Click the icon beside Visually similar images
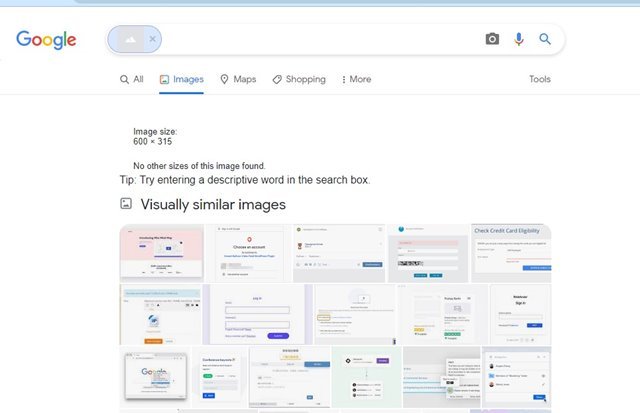Viewport: 640px width, 413px height. [126, 203]
